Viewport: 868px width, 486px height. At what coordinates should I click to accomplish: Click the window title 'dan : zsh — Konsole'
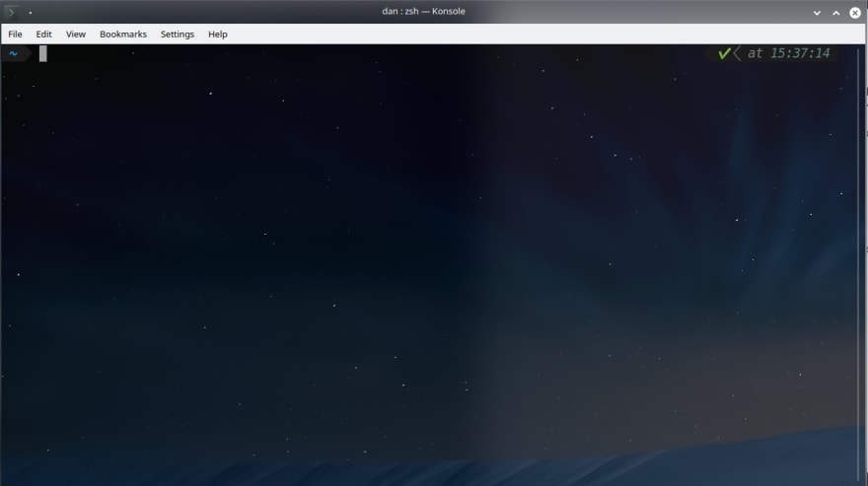coord(423,11)
